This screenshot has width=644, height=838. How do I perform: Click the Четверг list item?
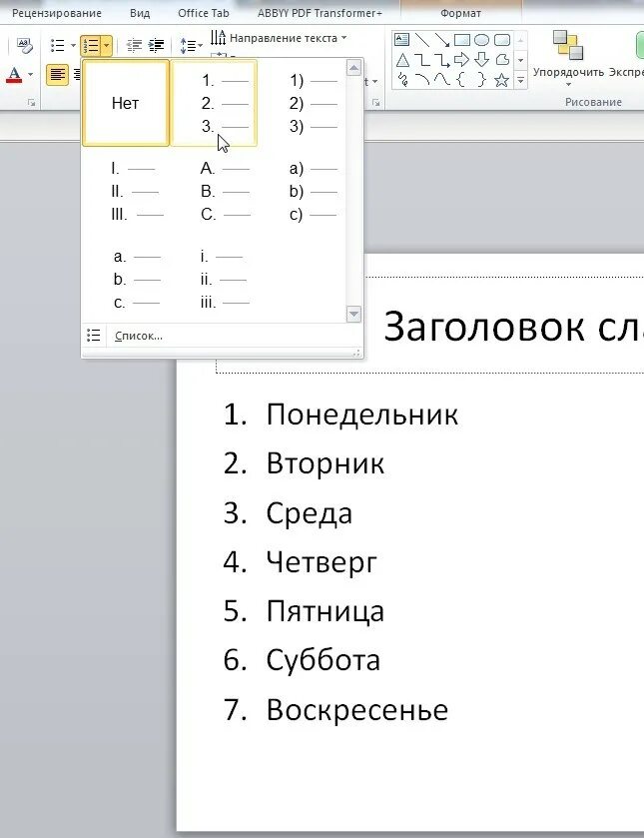[x=322, y=562]
